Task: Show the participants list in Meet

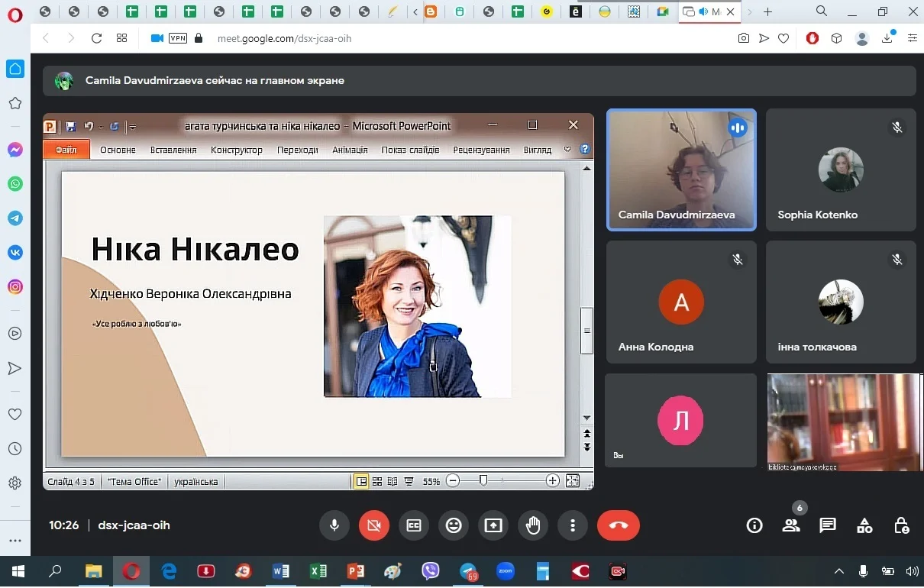Action: point(791,525)
